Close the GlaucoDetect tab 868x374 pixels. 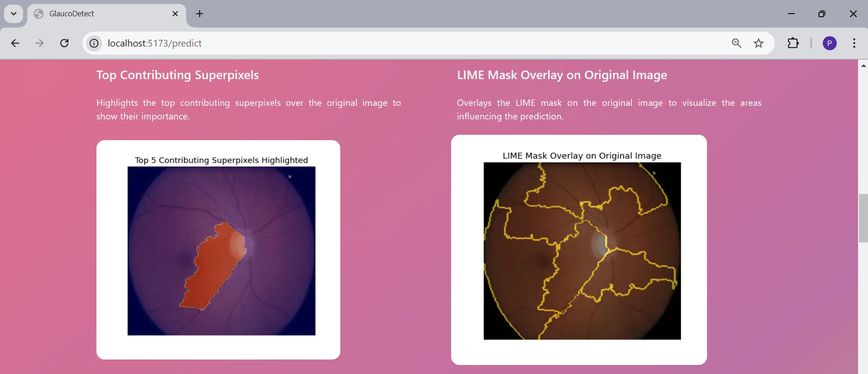[x=175, y=14]
